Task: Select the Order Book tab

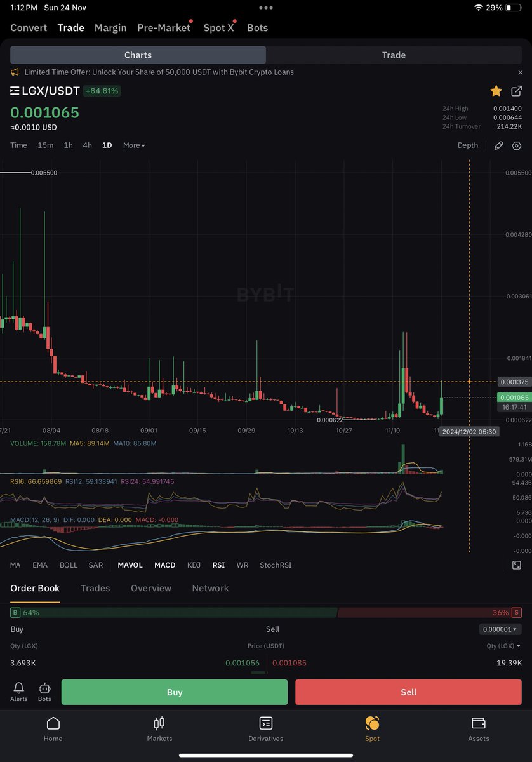Action: (x=35, y=589)
